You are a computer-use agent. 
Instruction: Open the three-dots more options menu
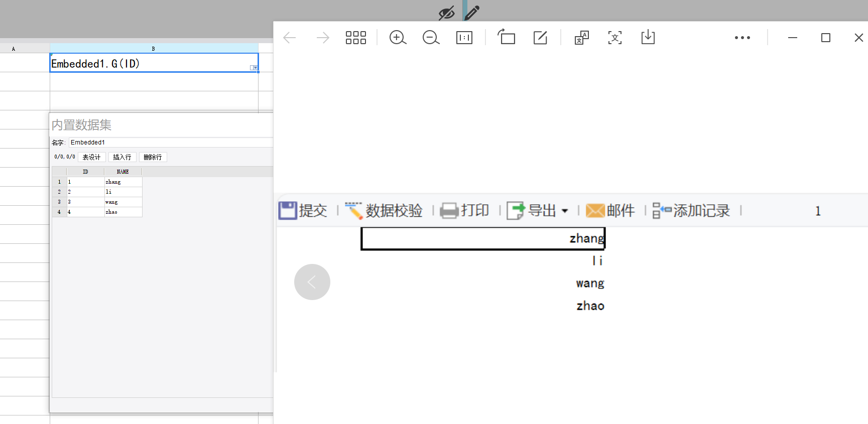tap(742, 38)
